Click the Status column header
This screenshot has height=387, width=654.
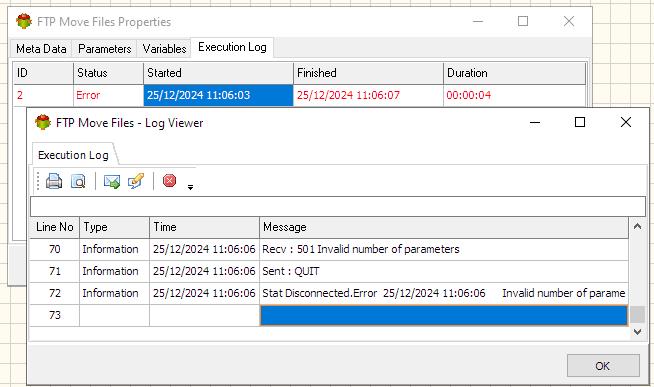coord(108,73)
